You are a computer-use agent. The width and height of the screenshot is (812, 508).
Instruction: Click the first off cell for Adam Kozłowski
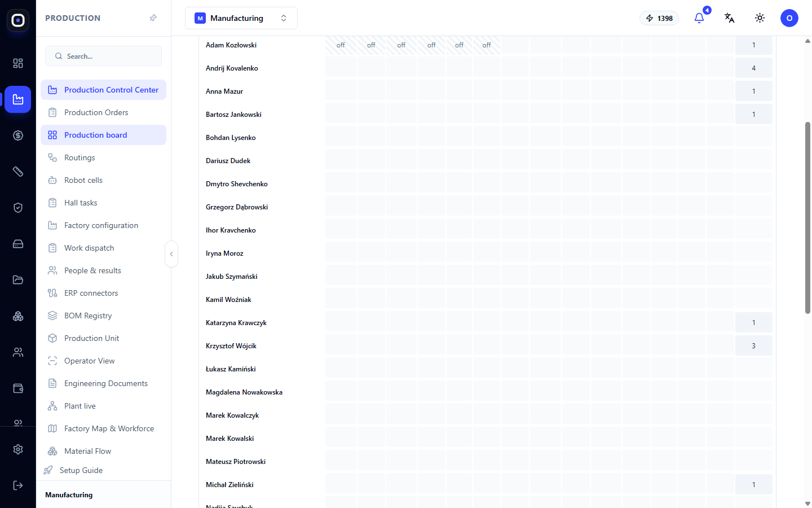pos(341,45)
